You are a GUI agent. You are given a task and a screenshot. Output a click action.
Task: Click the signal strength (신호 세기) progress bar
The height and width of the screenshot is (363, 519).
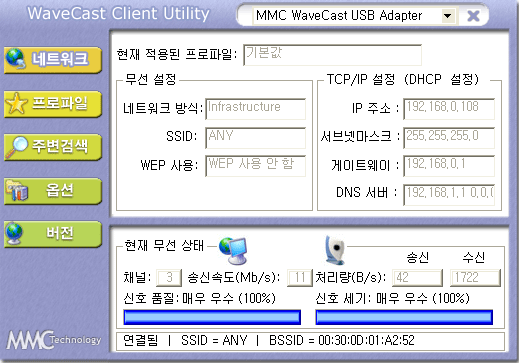(x=404, y=317)
